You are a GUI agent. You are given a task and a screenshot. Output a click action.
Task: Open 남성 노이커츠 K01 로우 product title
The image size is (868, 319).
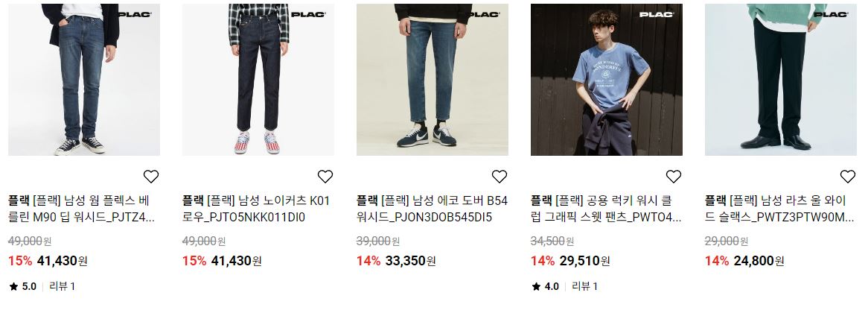click(x=256, y=209)
